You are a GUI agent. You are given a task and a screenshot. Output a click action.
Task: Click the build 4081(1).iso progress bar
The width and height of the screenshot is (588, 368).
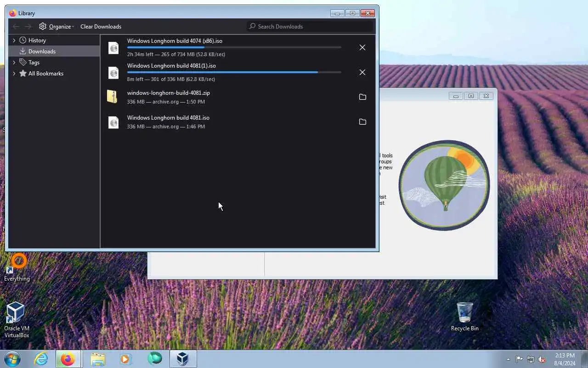click(x=234, y=72)
